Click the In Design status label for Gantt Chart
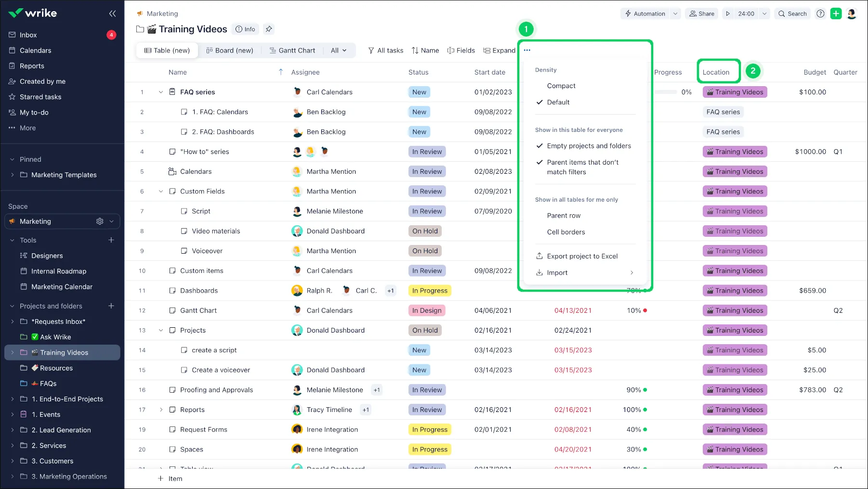Viewport: 868px width, 489px height. 426,310
